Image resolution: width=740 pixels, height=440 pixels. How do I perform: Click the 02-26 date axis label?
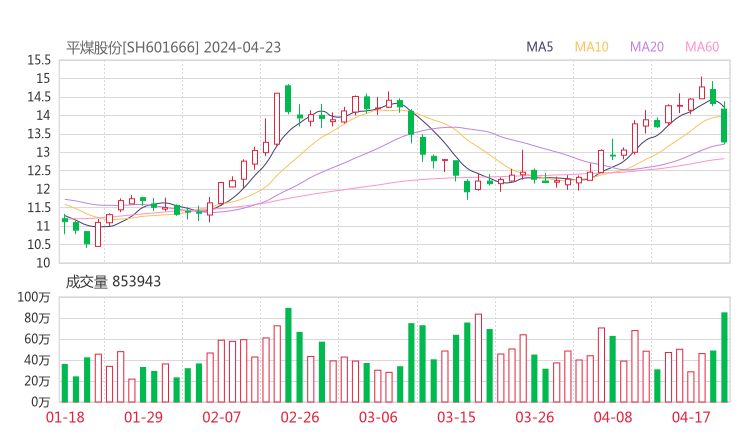(300, 417)
